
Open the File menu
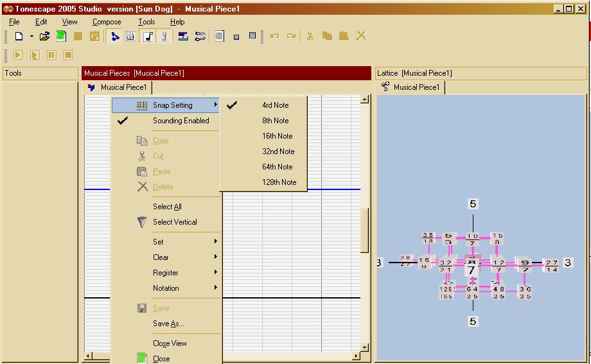[x=14, y=22]
